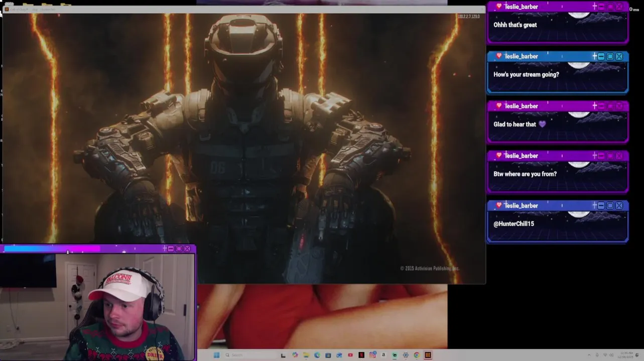This screenshot has height=361, width=644.
Task: Open Google Chrome from the taskbar
Action: tap(416, 355)
